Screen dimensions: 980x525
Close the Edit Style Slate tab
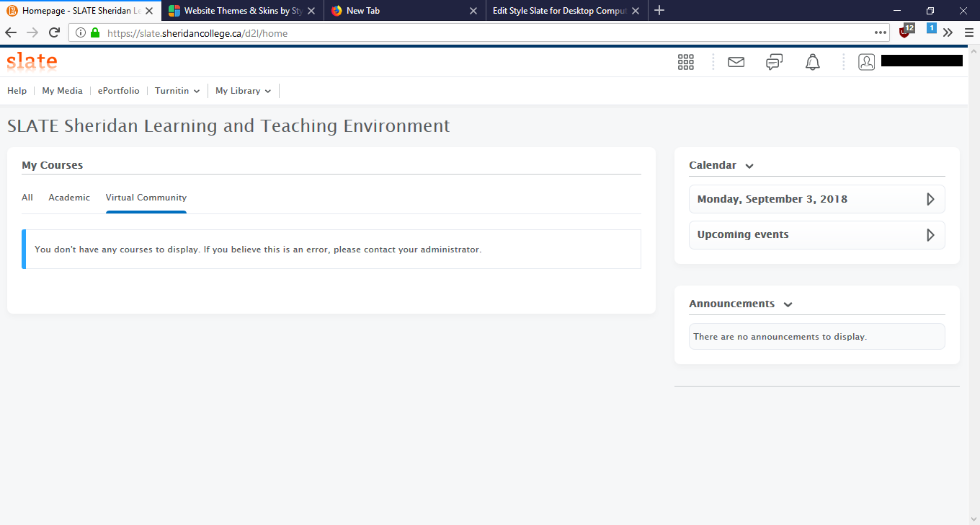[636, 11]
